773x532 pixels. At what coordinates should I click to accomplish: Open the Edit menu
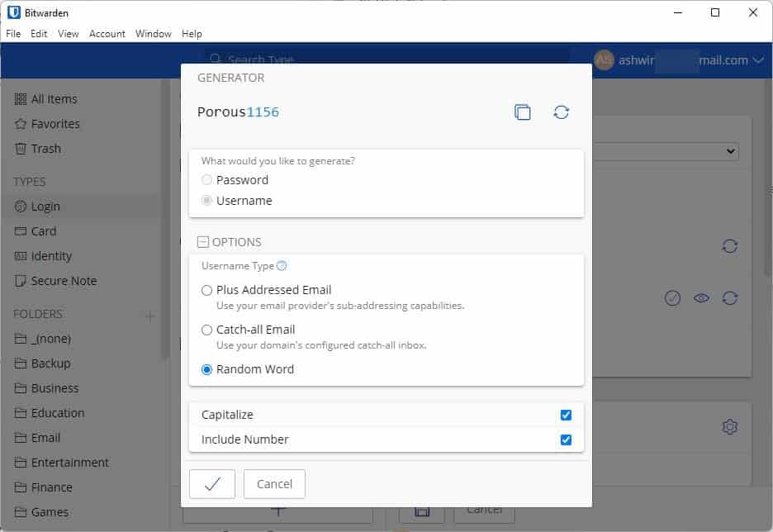(x=39, y=34)
